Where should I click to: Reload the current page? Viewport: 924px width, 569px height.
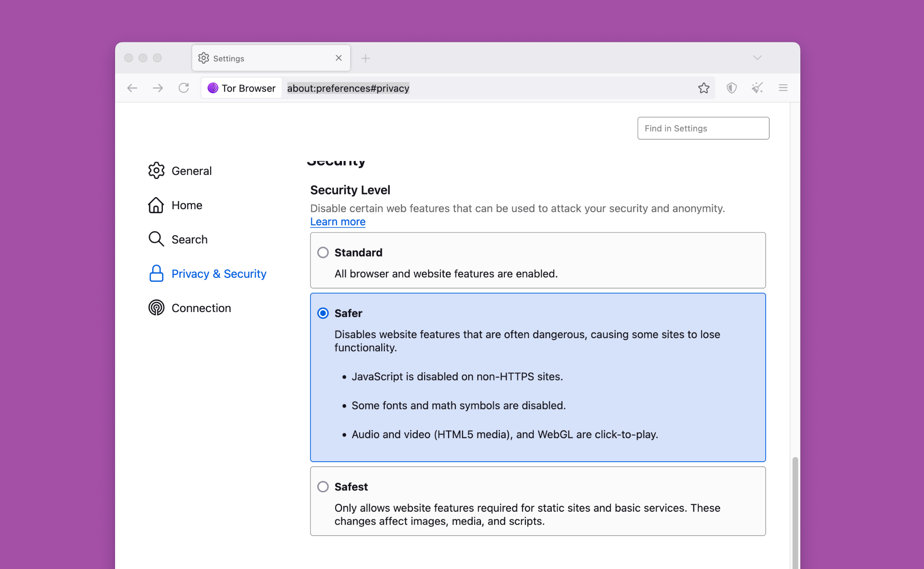pyautogui.click(x=184, y=88)
